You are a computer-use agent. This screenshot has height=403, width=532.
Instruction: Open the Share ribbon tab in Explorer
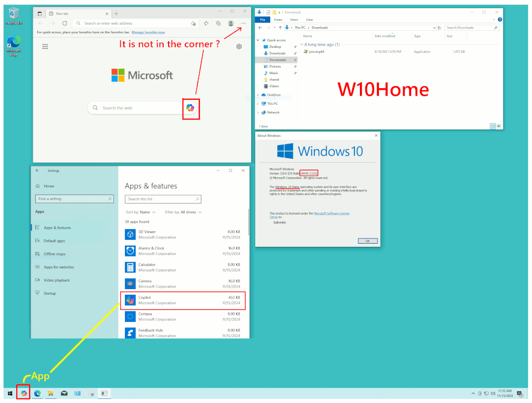point(294,20)
